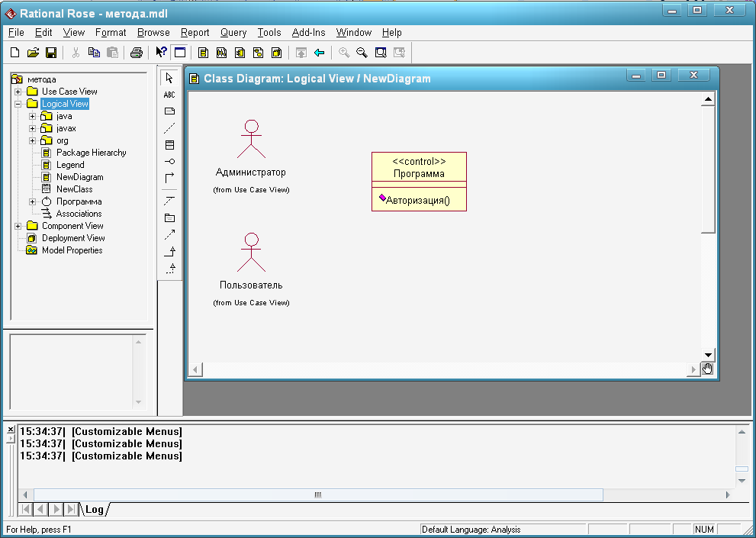The height and width of the screenshot is (538, 756).
Task: Select Associations in browser tree
Action: click(x=79, y=214)
